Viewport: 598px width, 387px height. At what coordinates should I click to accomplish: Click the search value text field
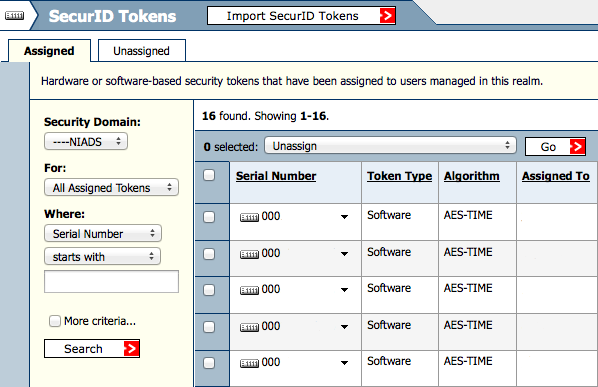coord(111,281)
